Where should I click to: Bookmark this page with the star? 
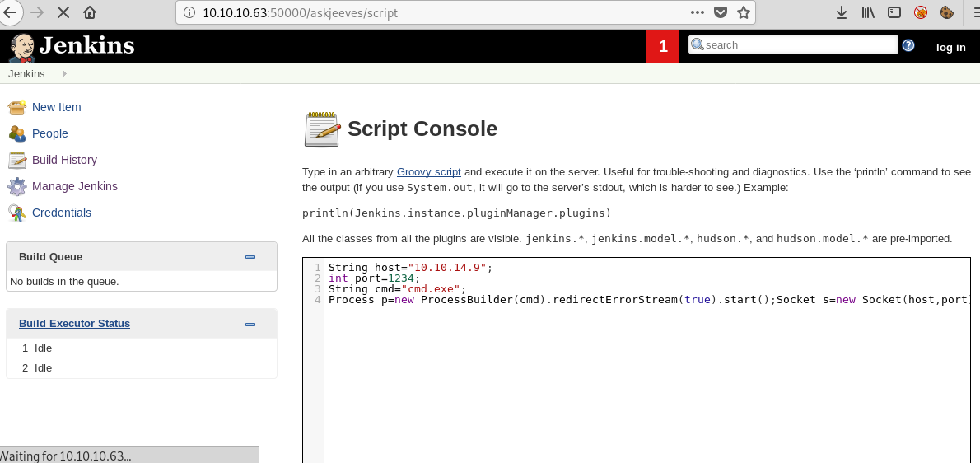(x=743, y=12)
